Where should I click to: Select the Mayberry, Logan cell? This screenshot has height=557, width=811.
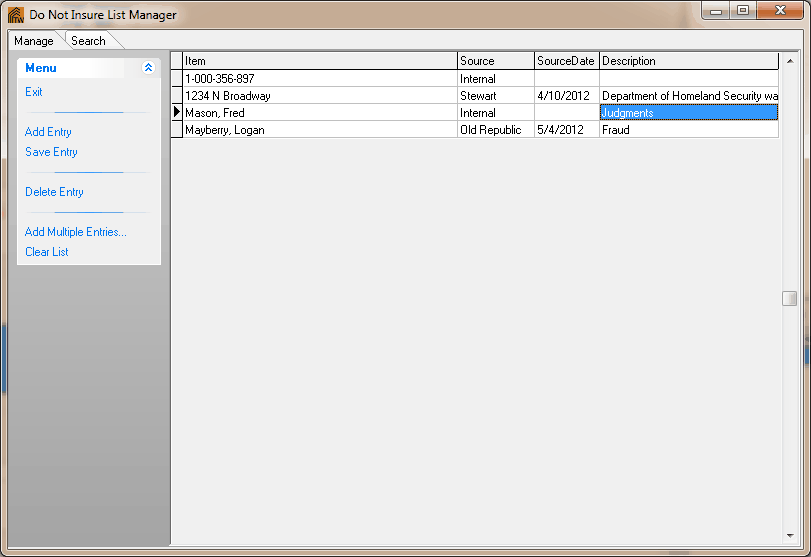(320, 130)
